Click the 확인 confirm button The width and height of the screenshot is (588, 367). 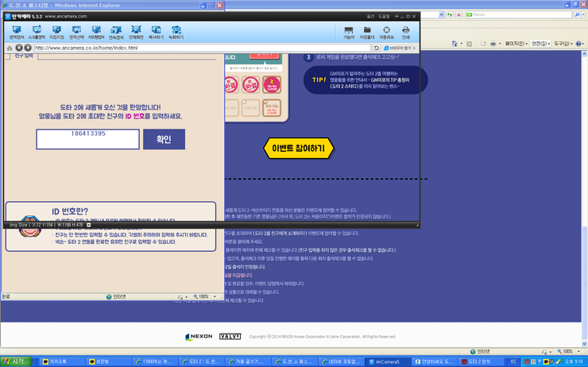pos(164,140)
